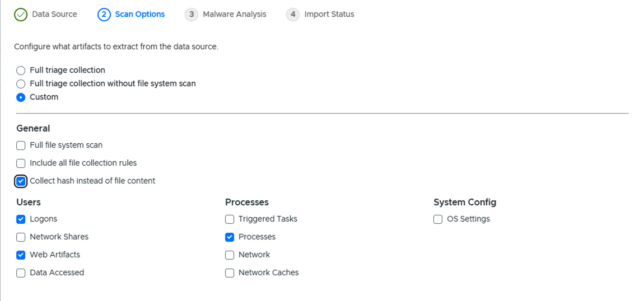This screenshot has height=301, width=644.
Task: Enable the Network Shares checkbox
Action: [21, 237]
